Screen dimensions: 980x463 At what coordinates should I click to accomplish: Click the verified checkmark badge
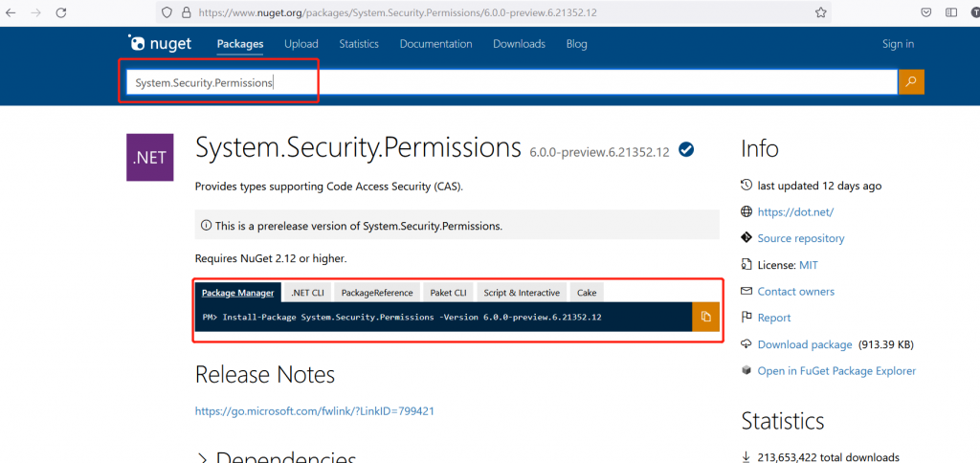[x=686, y=150]
